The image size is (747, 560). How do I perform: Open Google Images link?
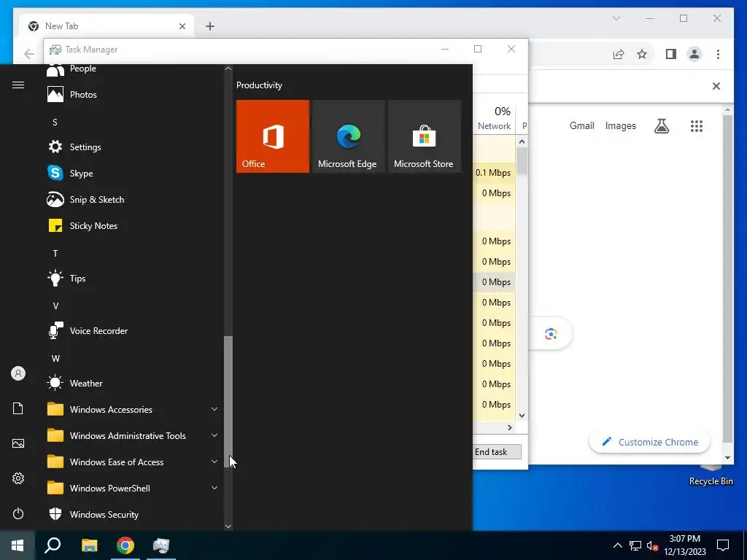(x=620, y=125)
